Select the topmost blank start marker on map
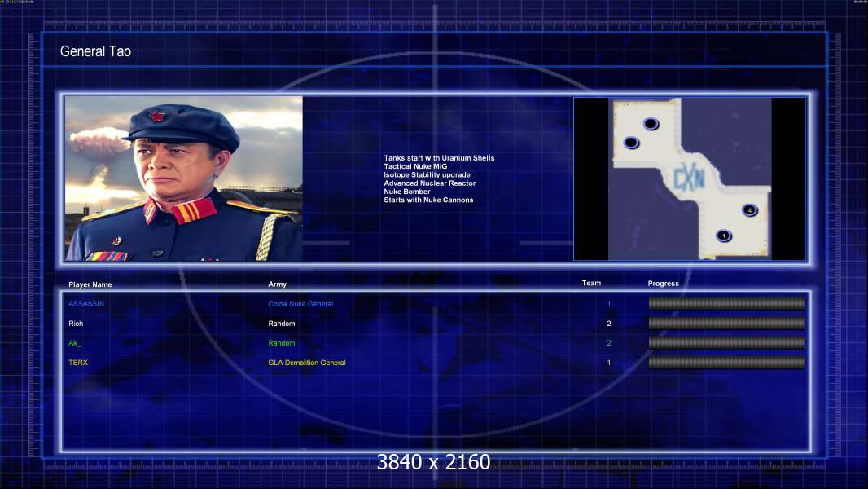The height and width of the screenshot is (489, 868). point(651,124)
